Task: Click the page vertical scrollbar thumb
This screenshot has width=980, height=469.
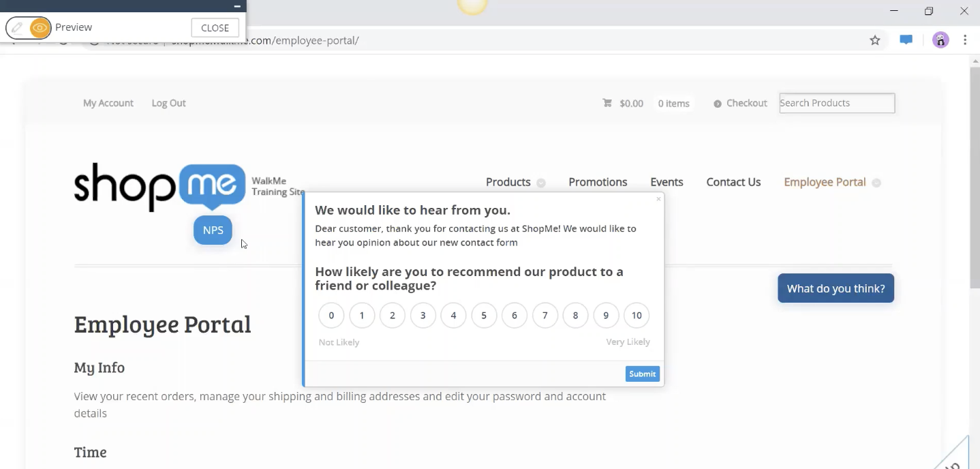Action: (x=975, y=177)
